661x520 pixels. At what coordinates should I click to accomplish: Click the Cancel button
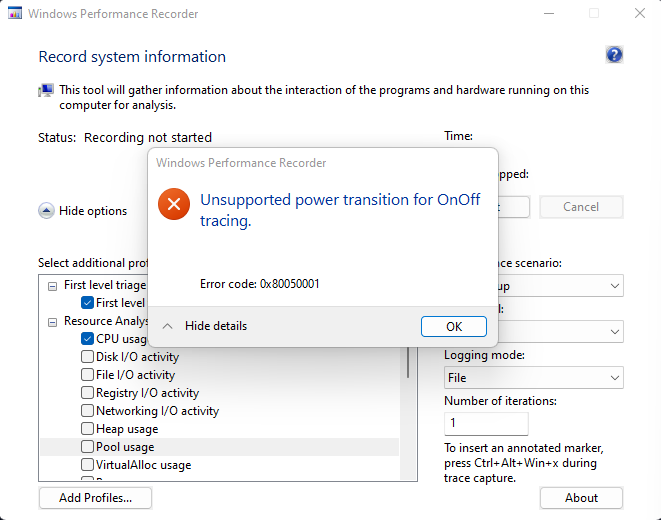pyautogui.click(x=581, y=207)
